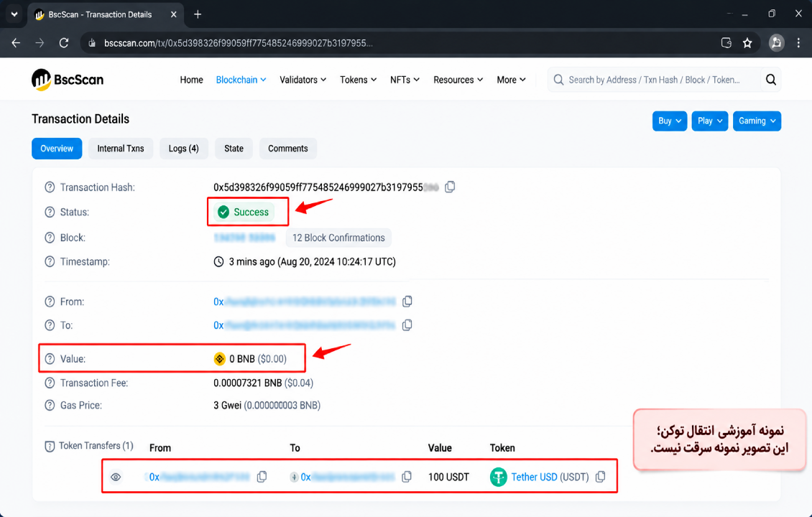Screen dimensions: 812x517
Task: Click the BNB coin icon in Value row
Action: (x=220, y=358)
